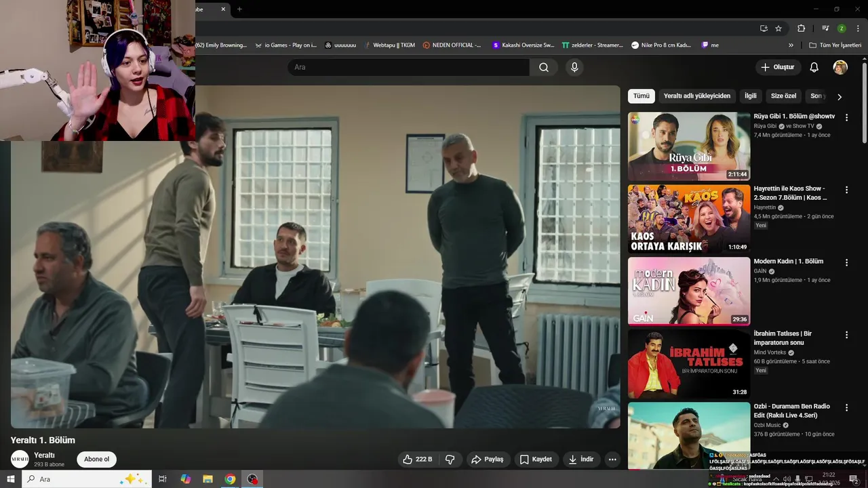Open Chrome media controls icon
868x488 pixels.
[825, 28]
